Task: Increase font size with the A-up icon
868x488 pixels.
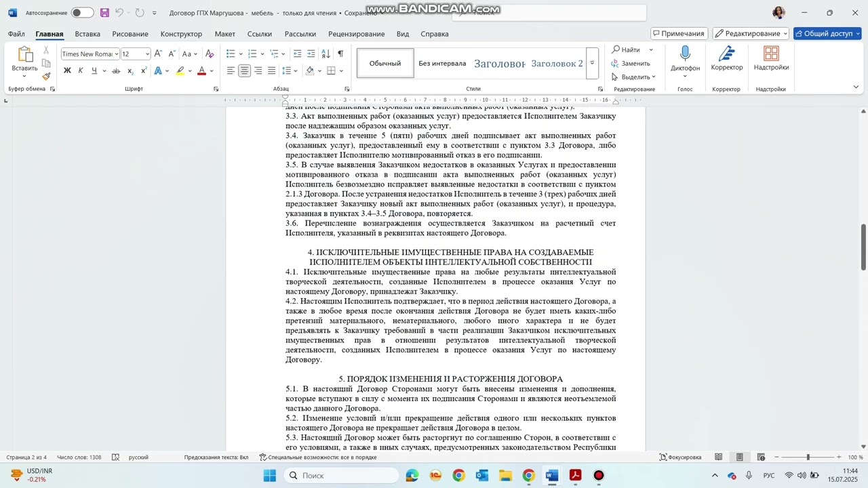Action: tap(158, 54)
